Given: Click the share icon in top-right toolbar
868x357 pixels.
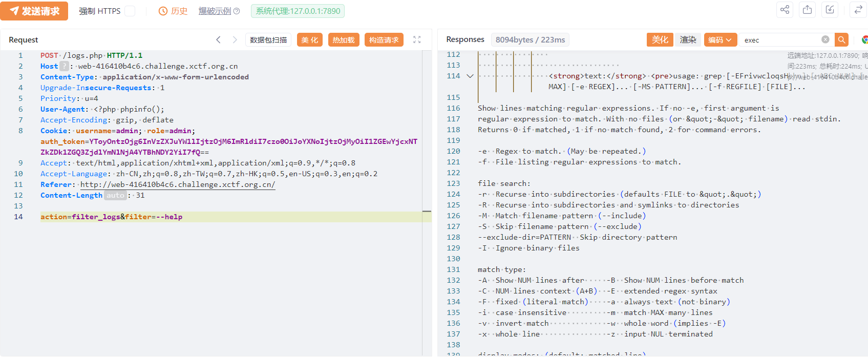Looking at the screenshot, I should pyautogui.click(x=785, y=10).
